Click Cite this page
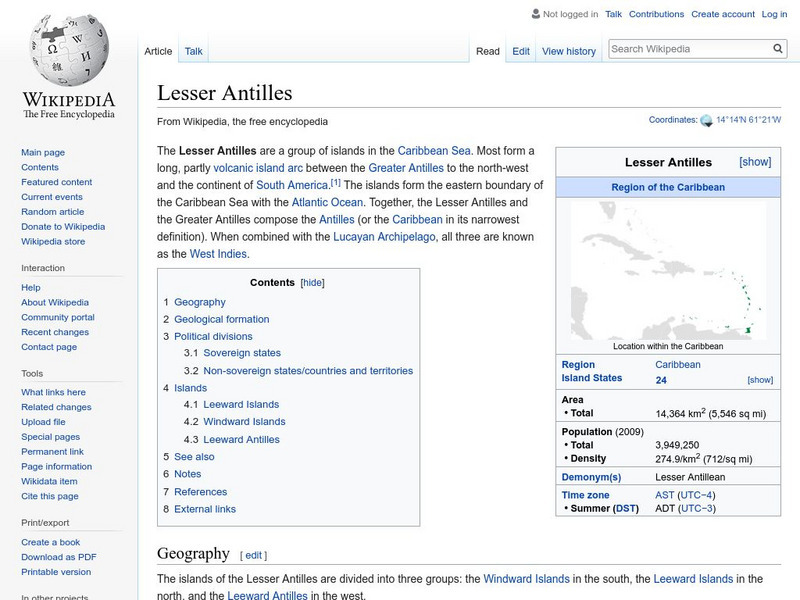The width and height of the screenshot is (800, 600). 49,496
